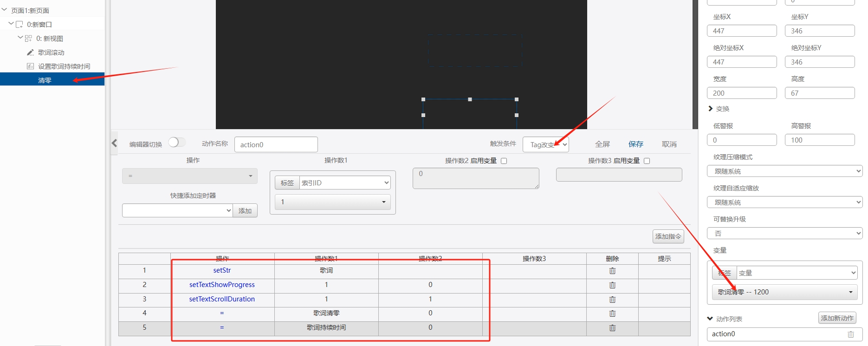Delete the setStr instruction row

(612, 271)
